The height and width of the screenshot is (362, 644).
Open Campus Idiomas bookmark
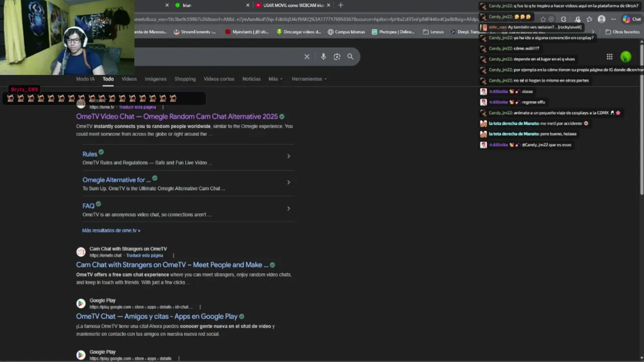(x=346, y=32)
